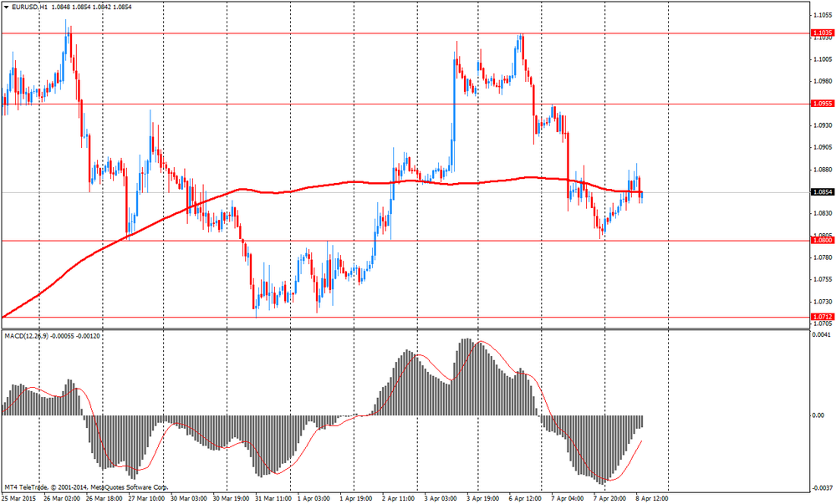Screen dimensions: 836x504
Task: Click the MACD(12,26,9) indicator label
Action: pyautogui.click(x=30, y=335)
